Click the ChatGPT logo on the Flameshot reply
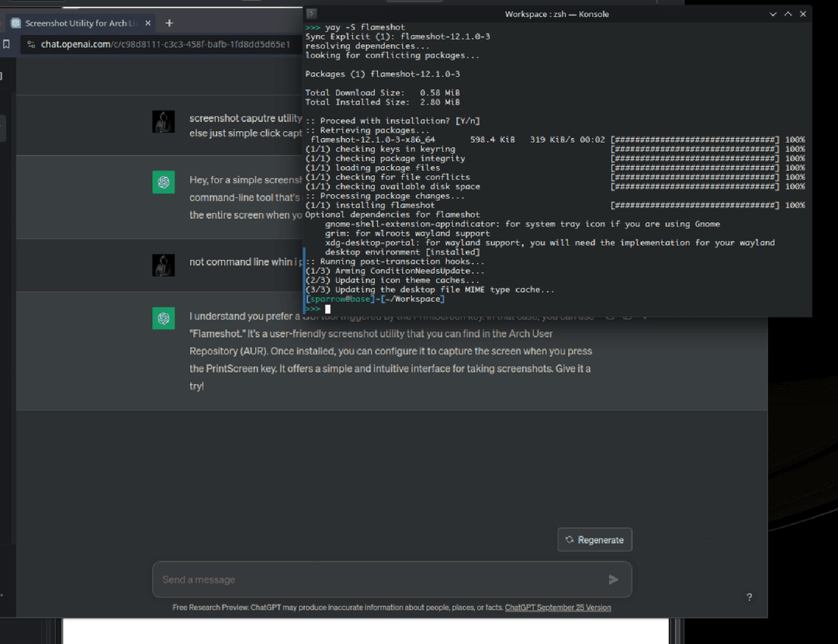The height and width of the screenshot is (644, 838). click(x=163, y=318)
